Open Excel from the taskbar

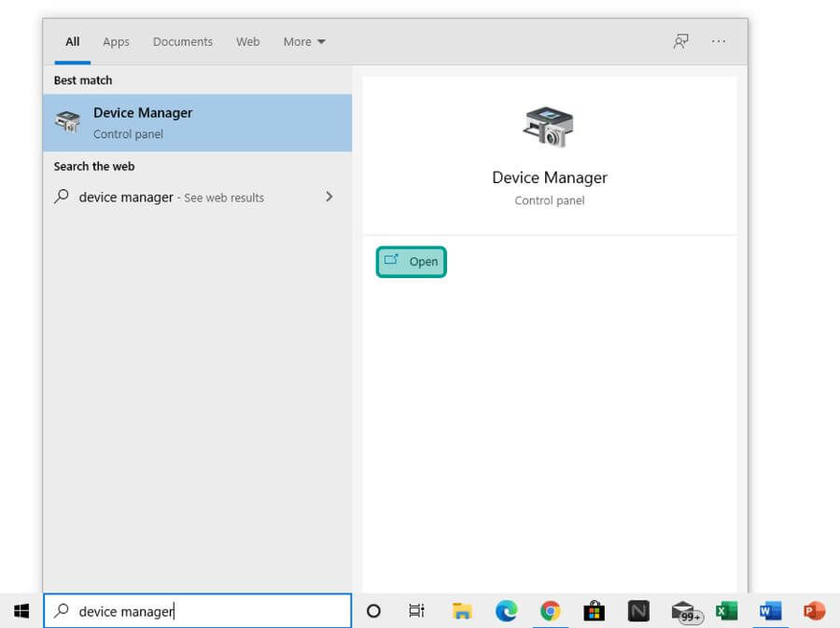click(x=726, y=611)
